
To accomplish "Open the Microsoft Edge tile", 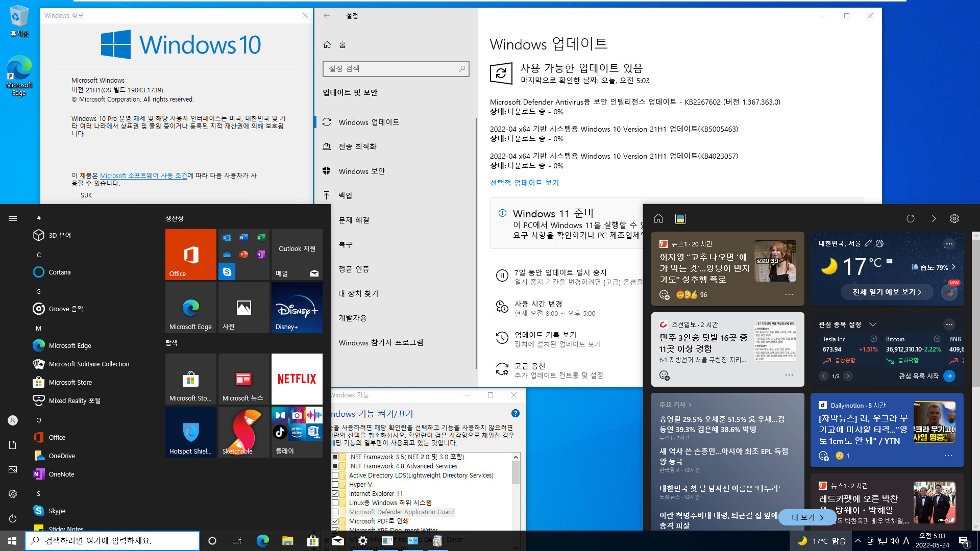I will (x=190, y=308).
